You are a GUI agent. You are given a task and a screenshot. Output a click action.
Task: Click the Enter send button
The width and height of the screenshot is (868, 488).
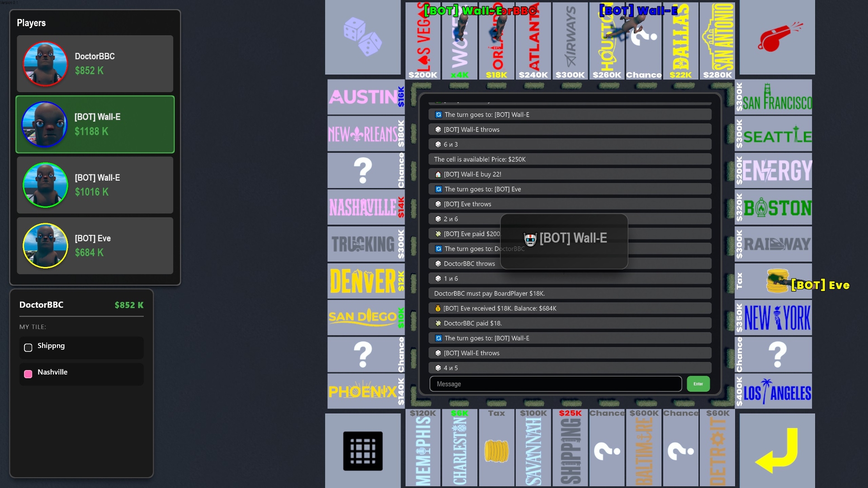[698, 384]
